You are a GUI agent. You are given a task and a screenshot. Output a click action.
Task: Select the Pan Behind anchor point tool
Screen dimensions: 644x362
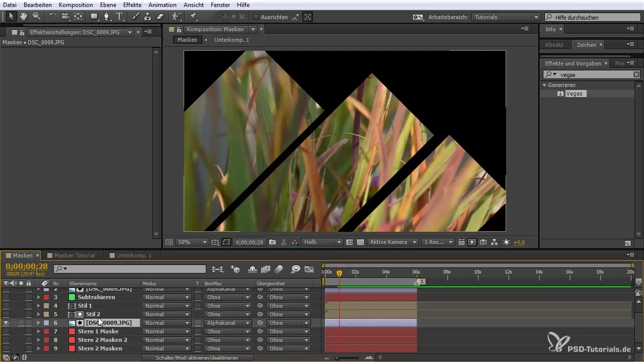pyautogui.click(x=78, y=17)
